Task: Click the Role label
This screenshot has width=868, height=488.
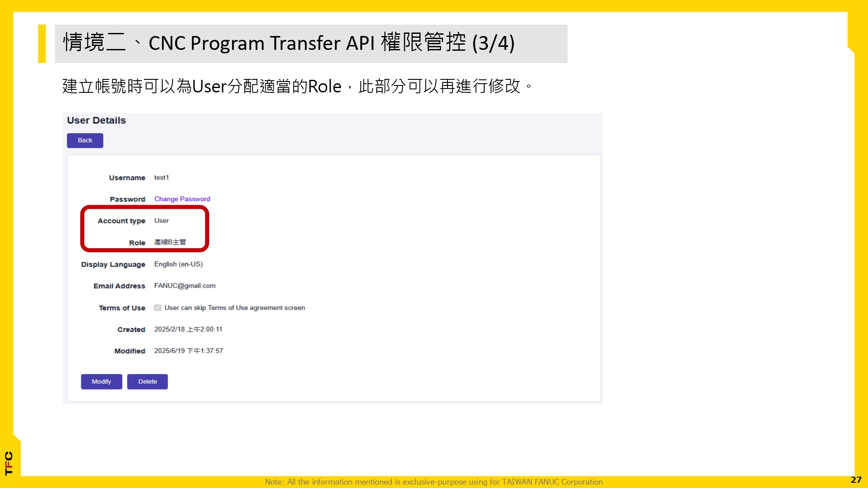Action: [x=137, y=242]
